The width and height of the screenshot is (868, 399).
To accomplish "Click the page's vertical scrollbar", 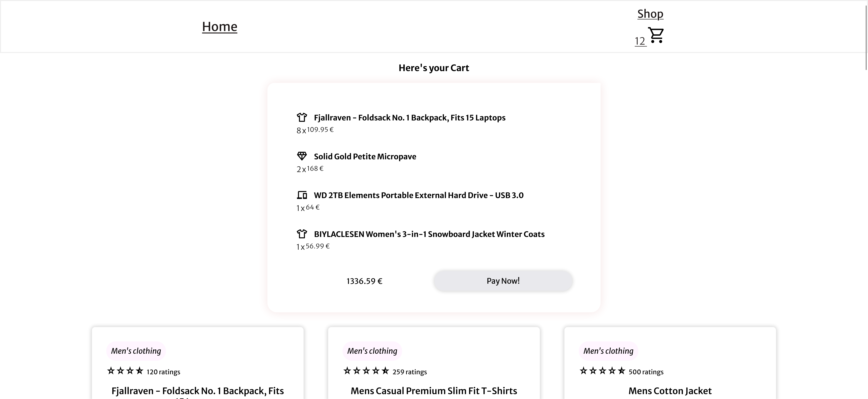I will click(x=866, y=37).
